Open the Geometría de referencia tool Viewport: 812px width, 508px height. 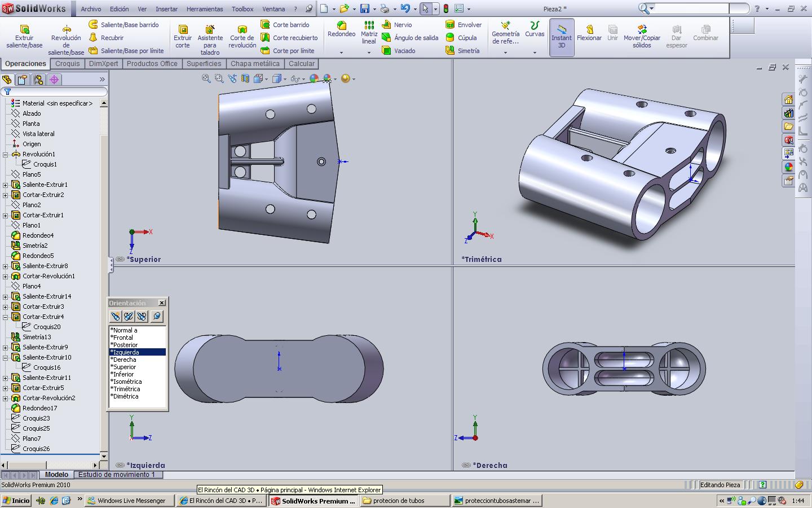coord(505,33)
